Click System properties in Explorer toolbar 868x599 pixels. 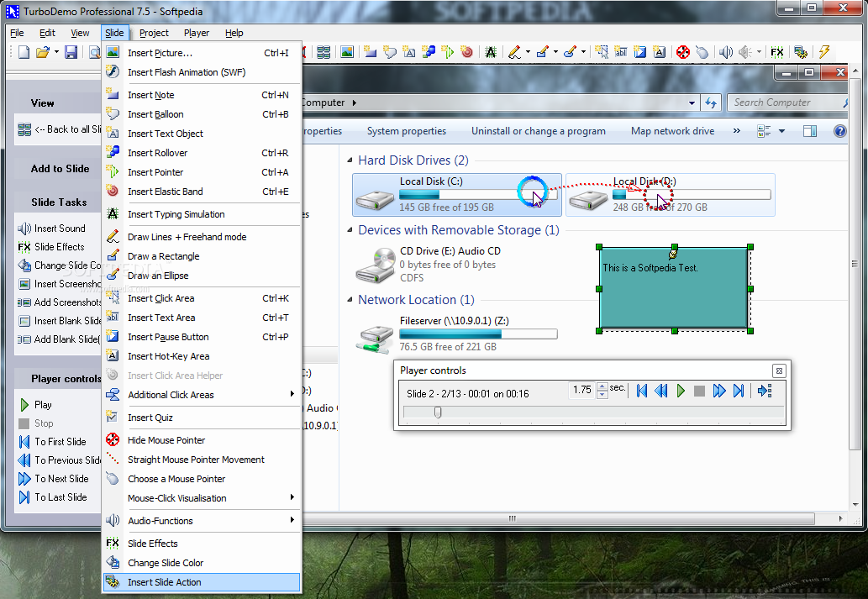pyautogui.click(x=407, y=131)
